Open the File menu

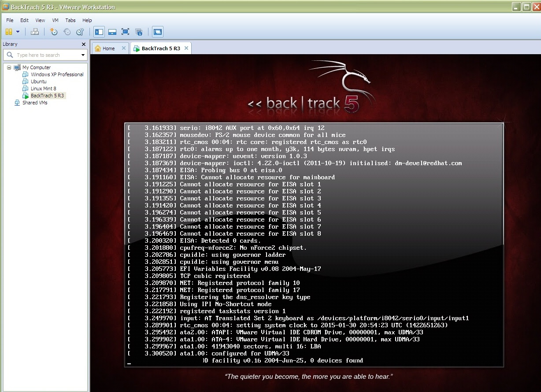click(10, 20)
